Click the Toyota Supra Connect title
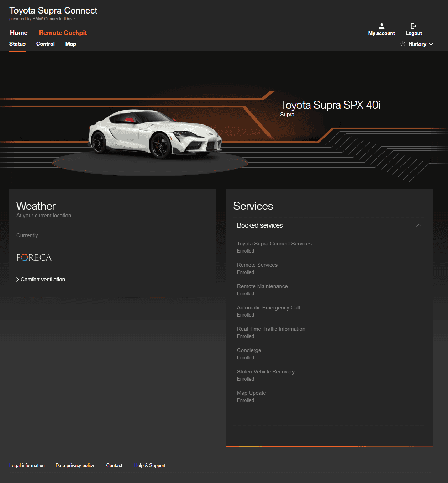Viewport: 448px width, 483px height. pyautogui.click(x=53, y=11)
